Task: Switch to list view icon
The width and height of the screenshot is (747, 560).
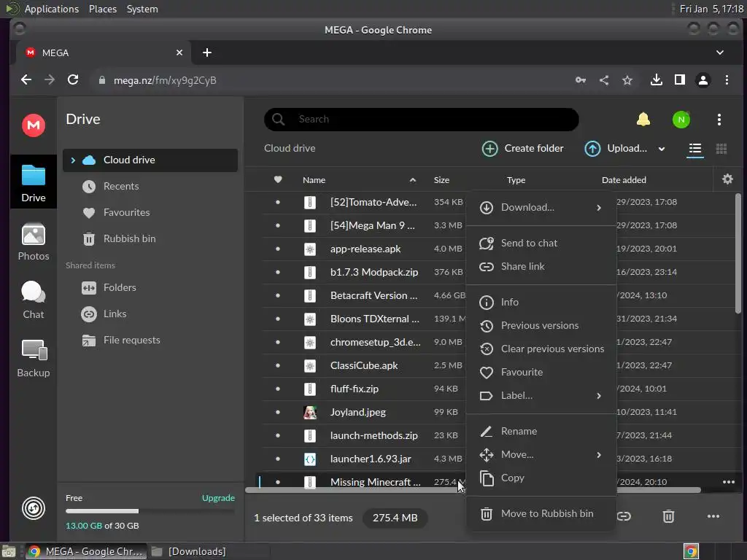Action: click(695, 149)
